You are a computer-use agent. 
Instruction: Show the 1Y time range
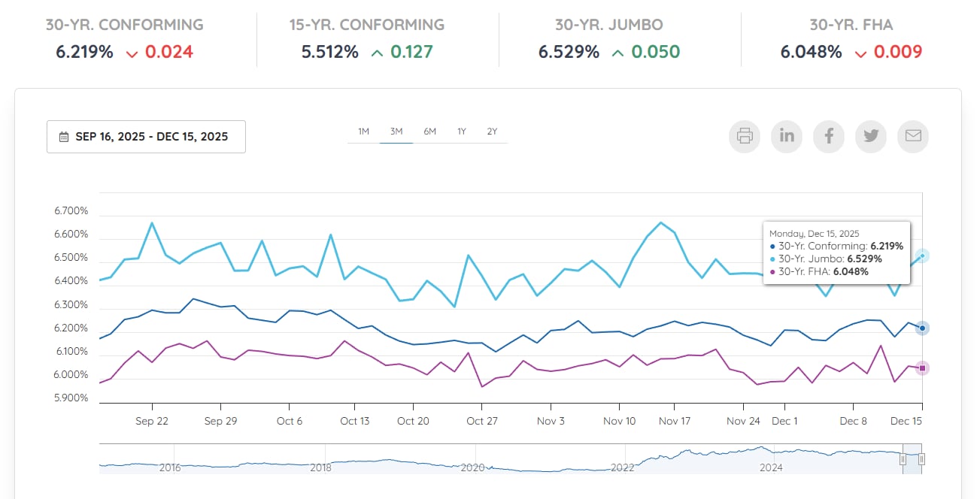[462, 132]
